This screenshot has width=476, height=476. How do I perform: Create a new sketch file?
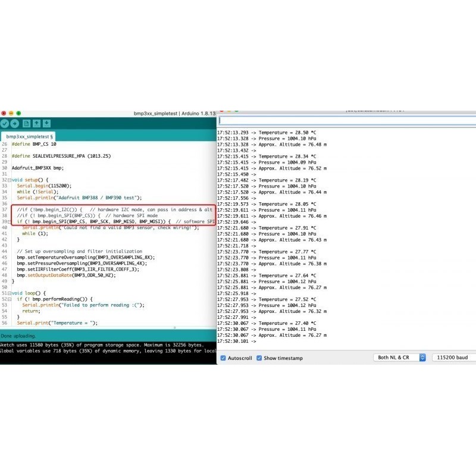click(x=26, y=123)
